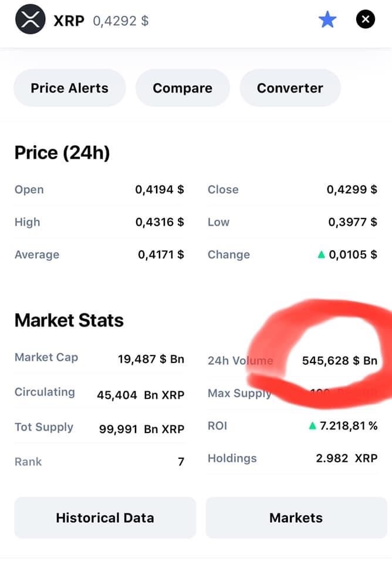Open the Compare tool
The width and height of the screenshot is (392, 564).
pyautogui.click(x=183, y=88)
